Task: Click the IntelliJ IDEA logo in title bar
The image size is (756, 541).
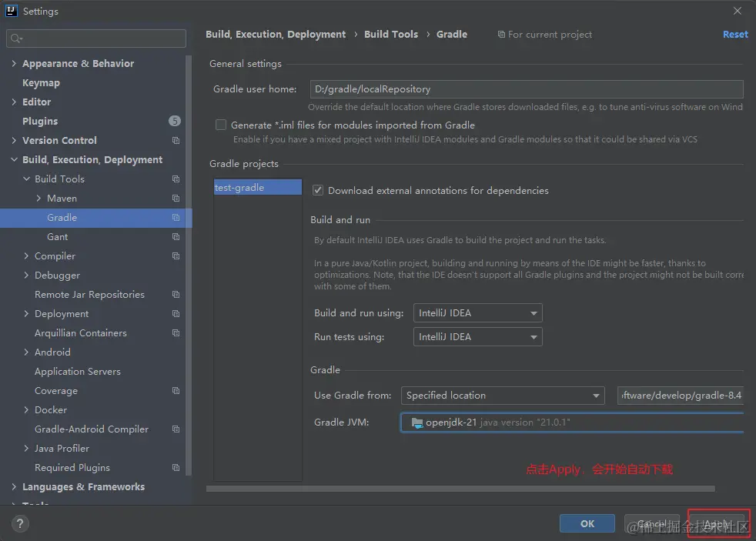Action: 11,11
